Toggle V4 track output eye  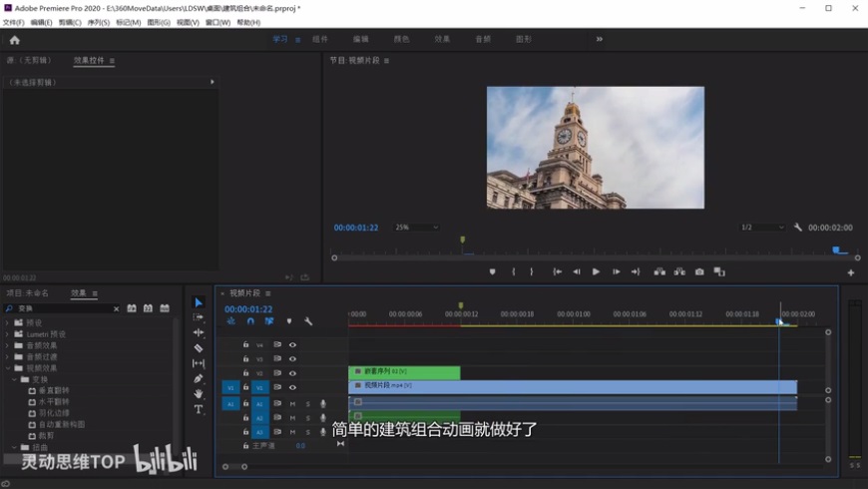click(292, 345)
